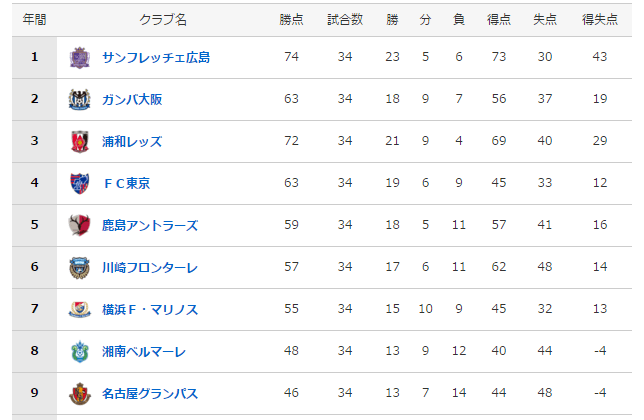The width and height of the screenshot is (644, 420).
Task: Click the Shonan Bellmare club crest
Action: click(79, 352)
